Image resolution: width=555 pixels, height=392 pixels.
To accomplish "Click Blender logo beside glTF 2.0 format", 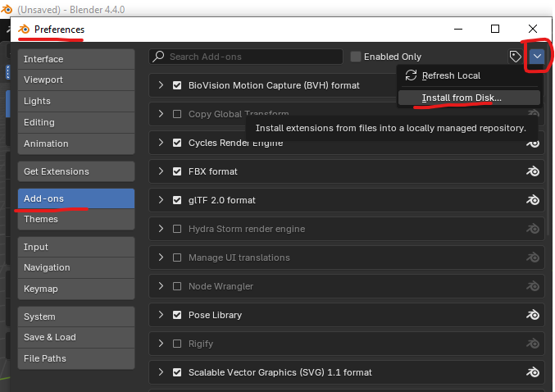I will 532,200.
